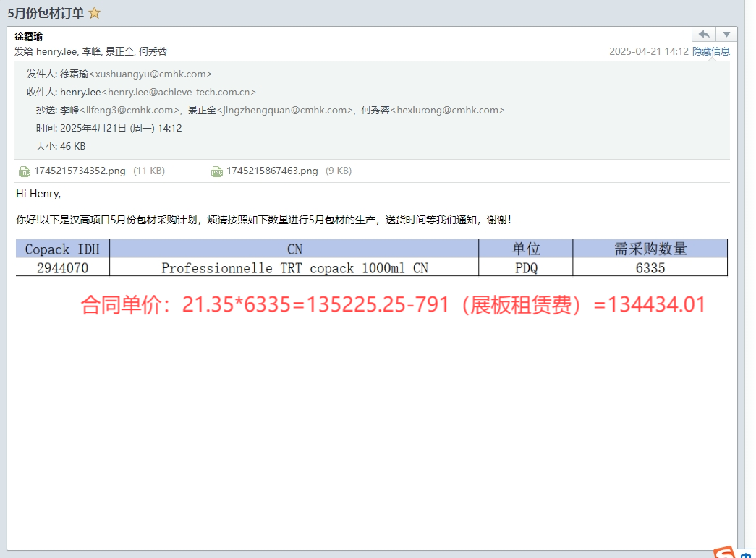Click the size value 46 KB
Viewport: 756px width, 558px height.
pyautogui.click(x=73, y=147)
